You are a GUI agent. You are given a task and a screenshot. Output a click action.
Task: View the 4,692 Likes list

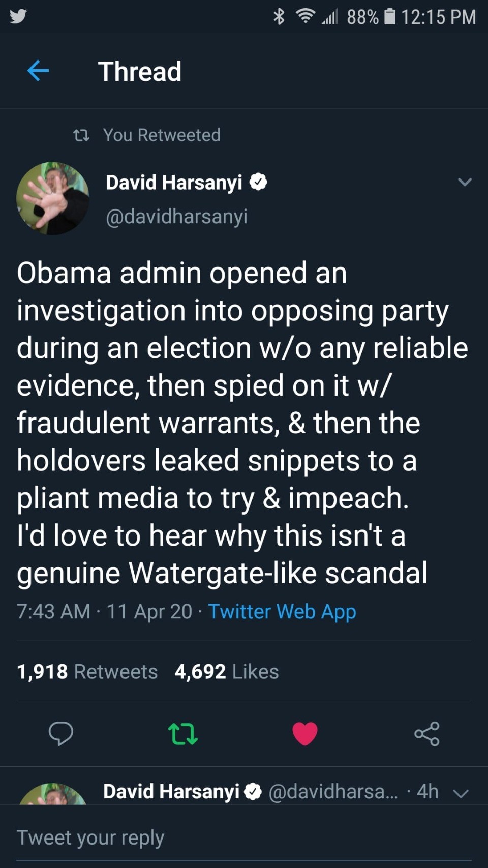tap(227, 672)
